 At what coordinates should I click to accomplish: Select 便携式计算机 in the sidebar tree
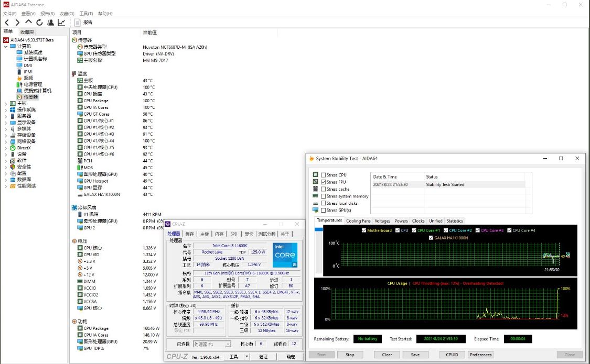coord(38,91)
